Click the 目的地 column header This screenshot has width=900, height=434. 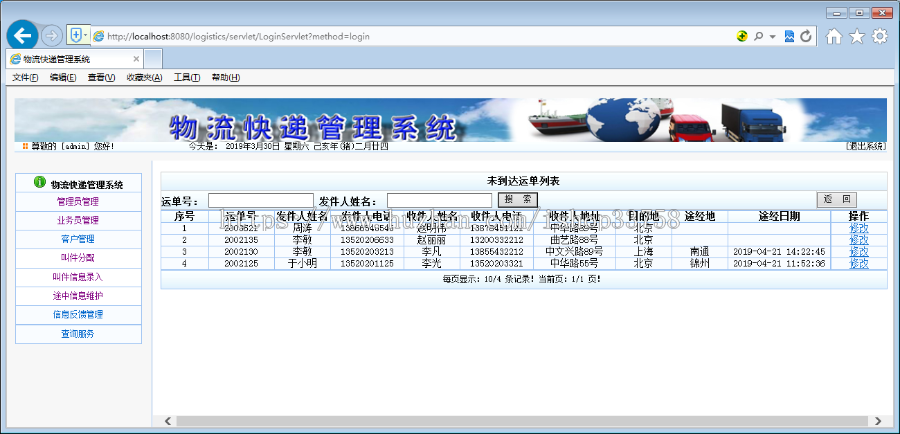pyautogui.click(x=643, y=216)
